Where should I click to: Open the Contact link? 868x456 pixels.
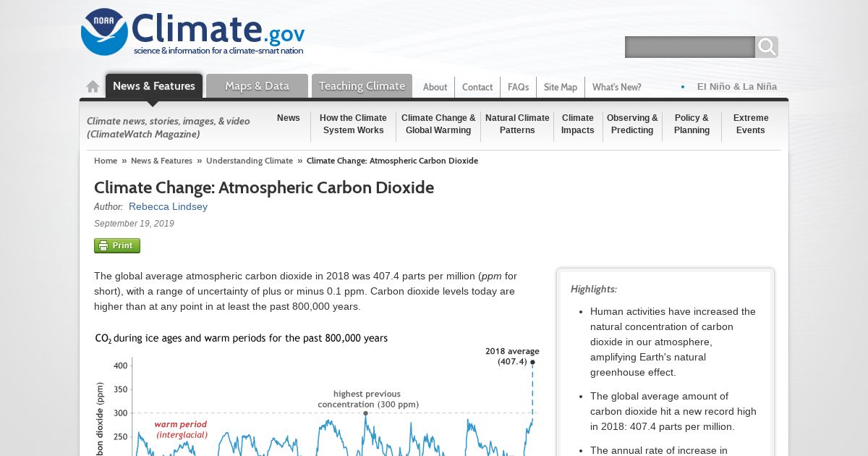click(477, 87)
